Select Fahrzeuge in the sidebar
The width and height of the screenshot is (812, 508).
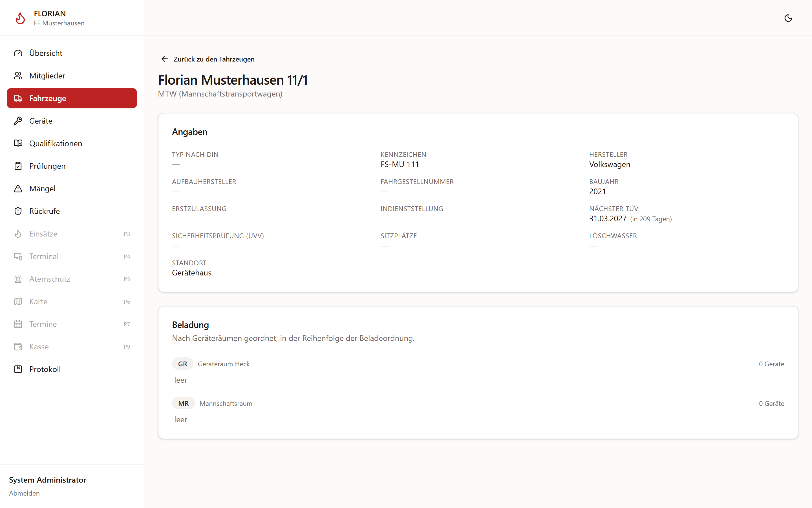72,98
